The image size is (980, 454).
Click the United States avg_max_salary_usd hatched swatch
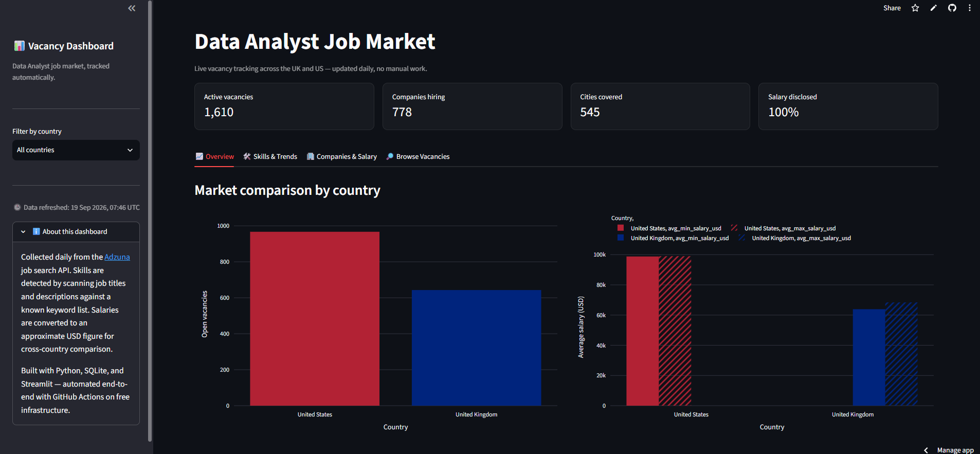pyautogui.click(x=734, y=228)
